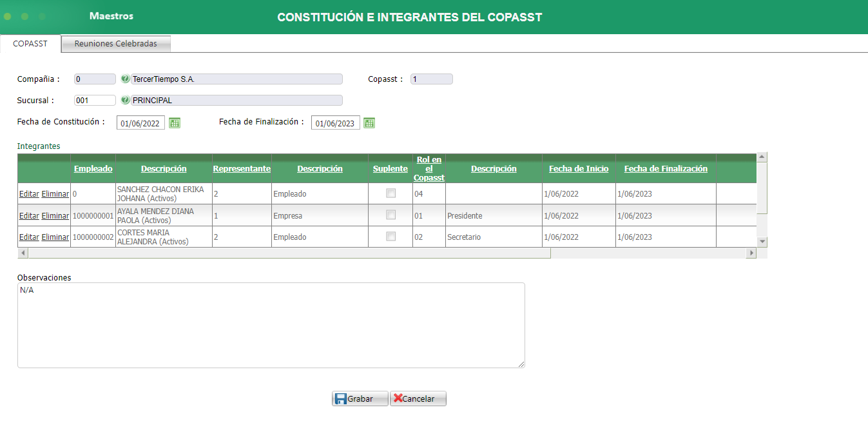The width and height of the screenshot is (868, 423).
Task: Open calendar picker for Fecha de Constitución
Action: coord(174,122)
